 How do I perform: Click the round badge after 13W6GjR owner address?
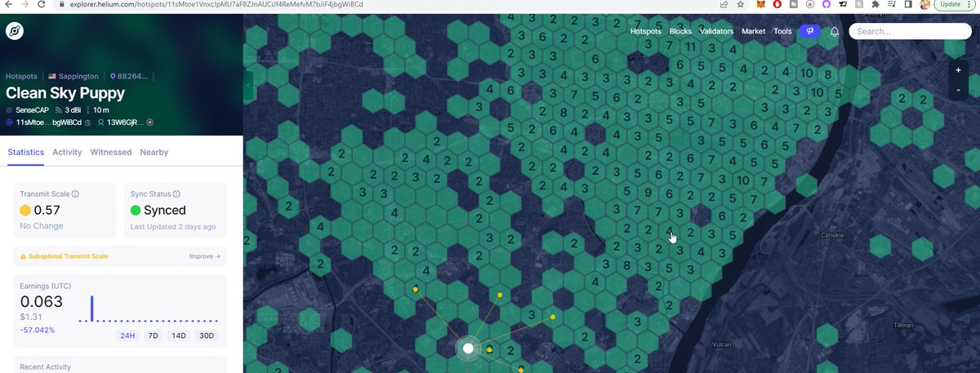click(149, 122)
